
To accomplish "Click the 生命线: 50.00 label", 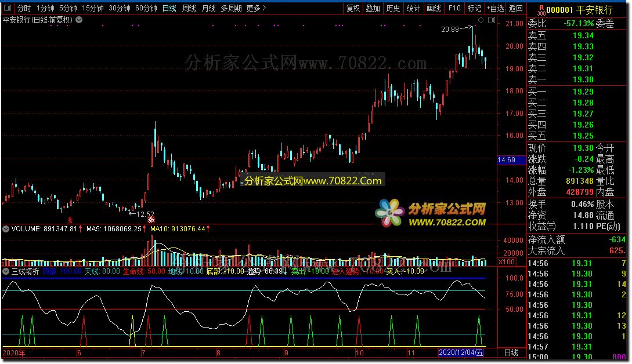I will coord(143,271).
